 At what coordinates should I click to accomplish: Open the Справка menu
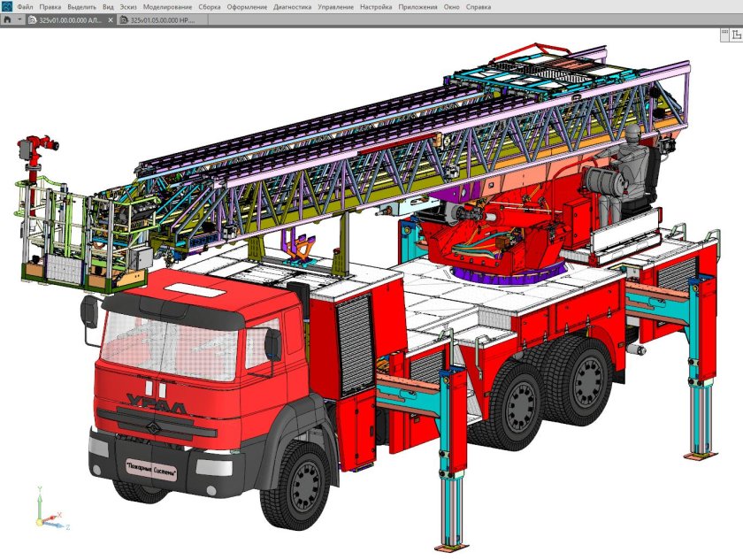479,6
